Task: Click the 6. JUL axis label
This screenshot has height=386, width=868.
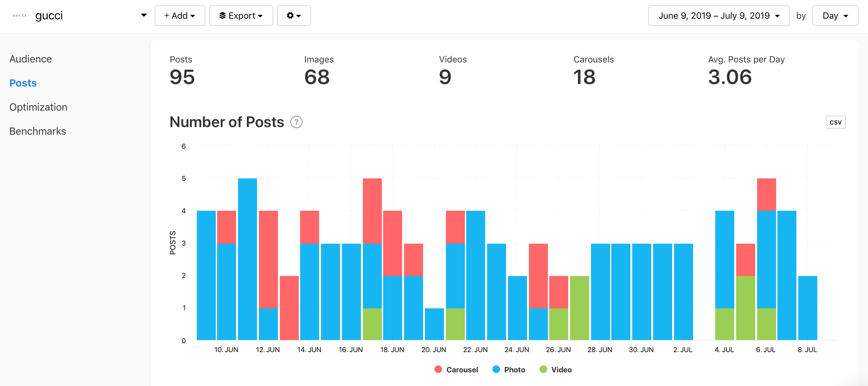Action: click(766, 350)
